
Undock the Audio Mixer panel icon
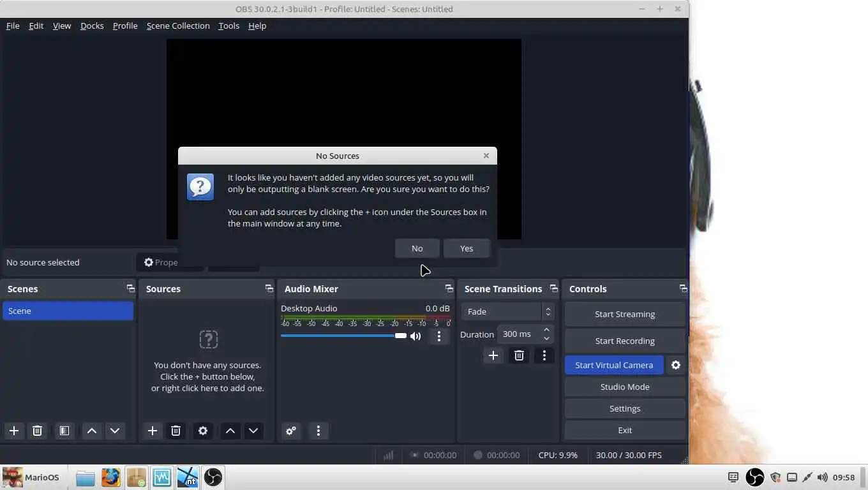[x=449, y=288]
